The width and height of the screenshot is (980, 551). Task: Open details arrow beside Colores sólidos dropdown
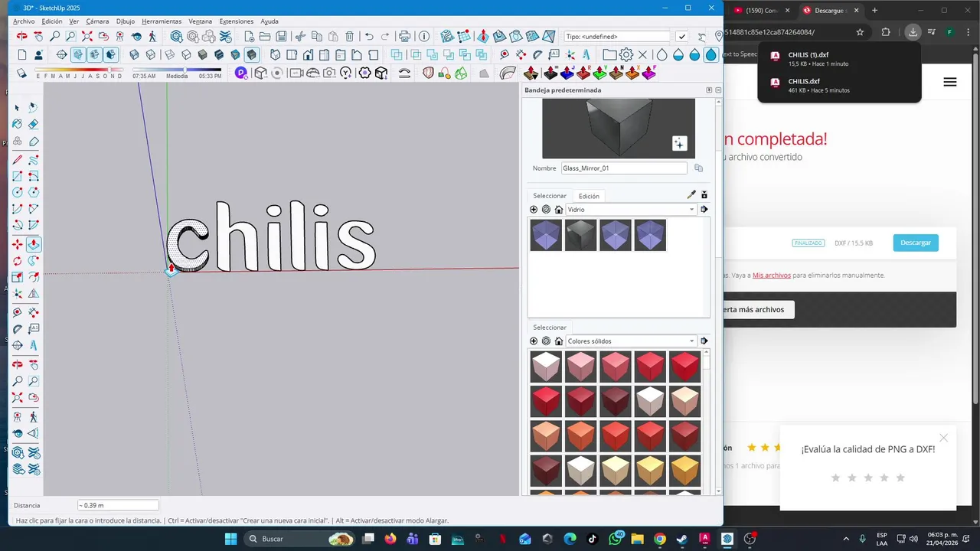pyautogui.click(x=704, y=341)
